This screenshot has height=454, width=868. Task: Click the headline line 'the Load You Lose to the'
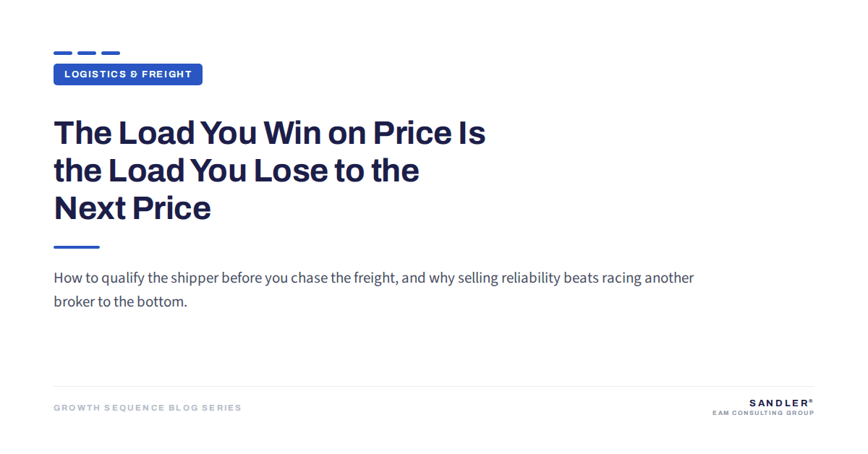[x=237, y=171]
